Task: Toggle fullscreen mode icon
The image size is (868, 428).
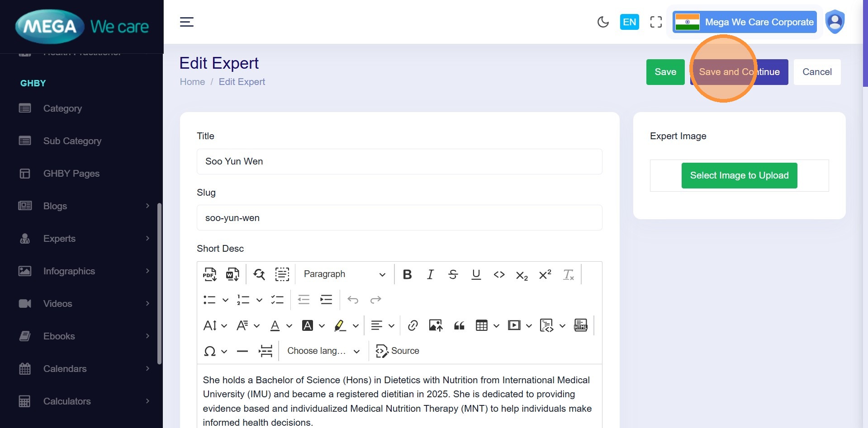Action: click(656, 22)
